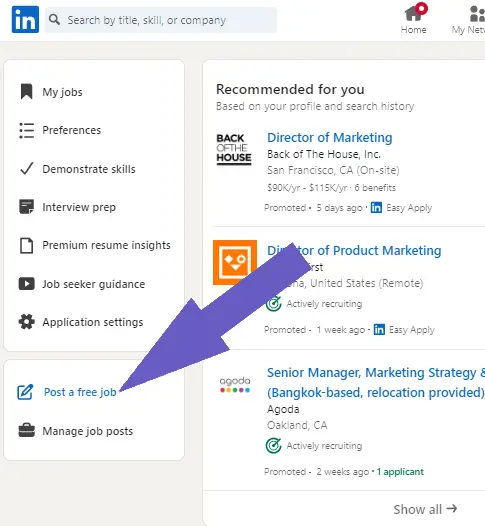The width and height of the screenshot is (485, 526).
Task: Click the $90K/yr - $115K/yr salary text
Action: [307, 188]
